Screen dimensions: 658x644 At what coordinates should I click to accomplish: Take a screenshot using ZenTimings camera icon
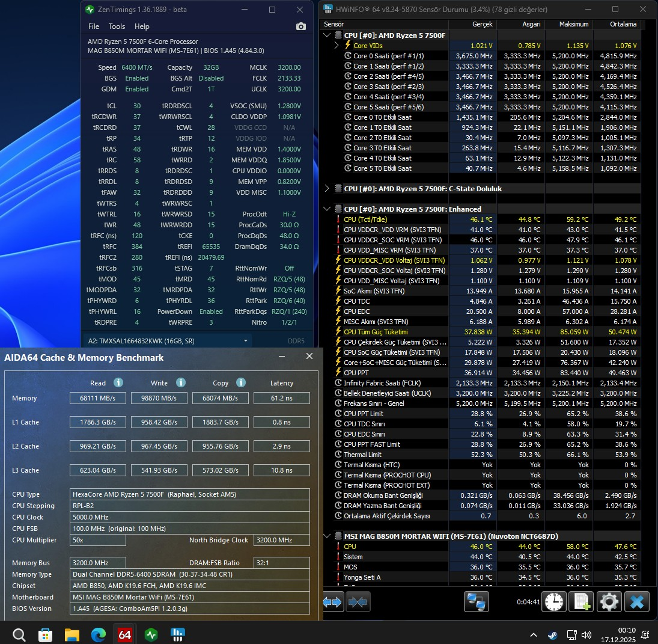pyautogui.click(x=300, y=26)
